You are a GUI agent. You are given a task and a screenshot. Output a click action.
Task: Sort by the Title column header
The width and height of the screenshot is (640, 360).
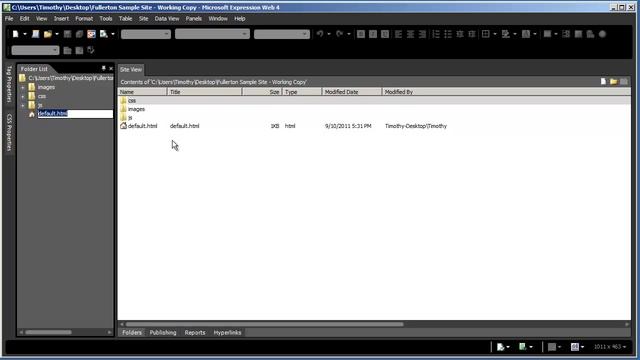pyautogui.click(x=204, y=92)
